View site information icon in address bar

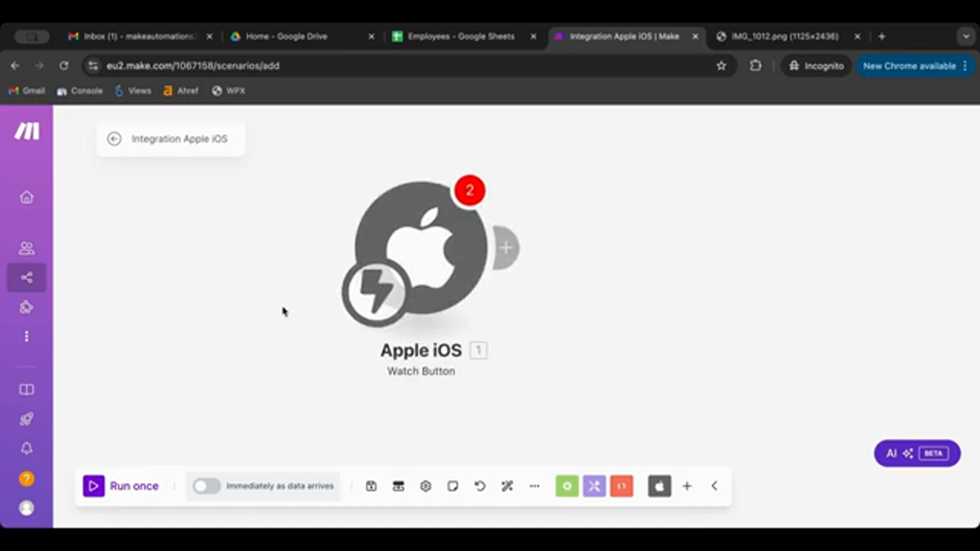[93, 66]
